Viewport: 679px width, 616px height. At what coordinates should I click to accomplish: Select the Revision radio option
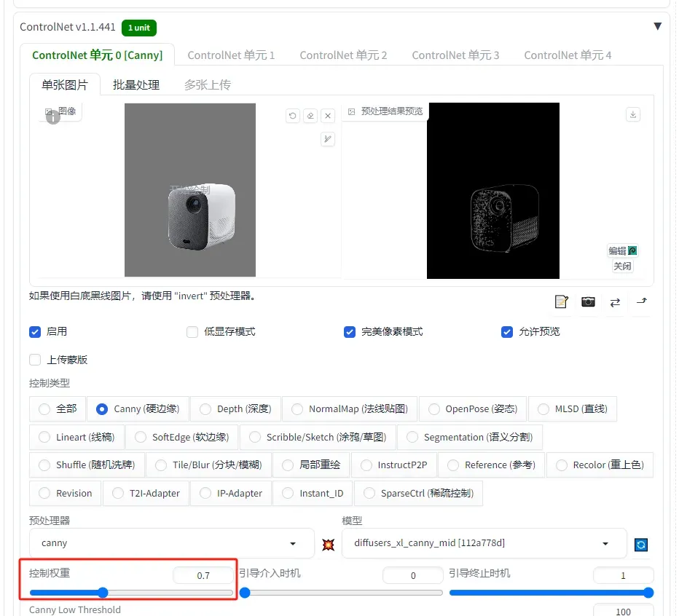coord(66,494)
